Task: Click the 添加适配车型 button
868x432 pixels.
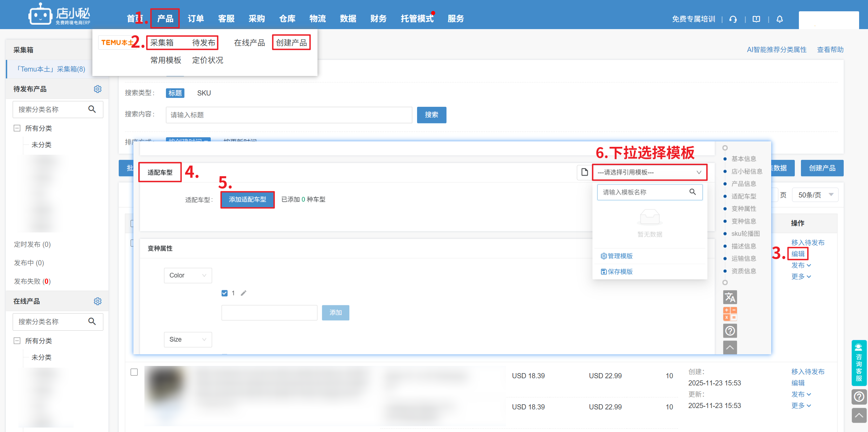Action: [x=247, y=200]
